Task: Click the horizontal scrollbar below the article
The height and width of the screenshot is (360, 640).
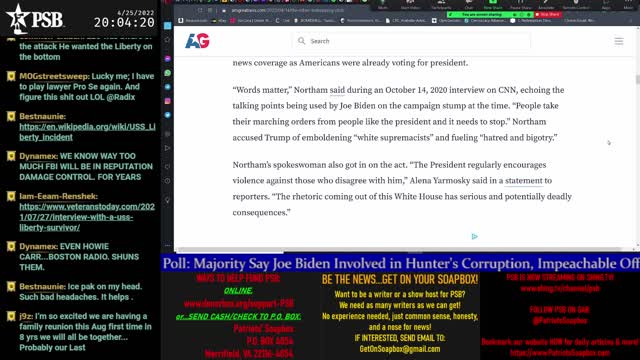Action: pos(400,249)
